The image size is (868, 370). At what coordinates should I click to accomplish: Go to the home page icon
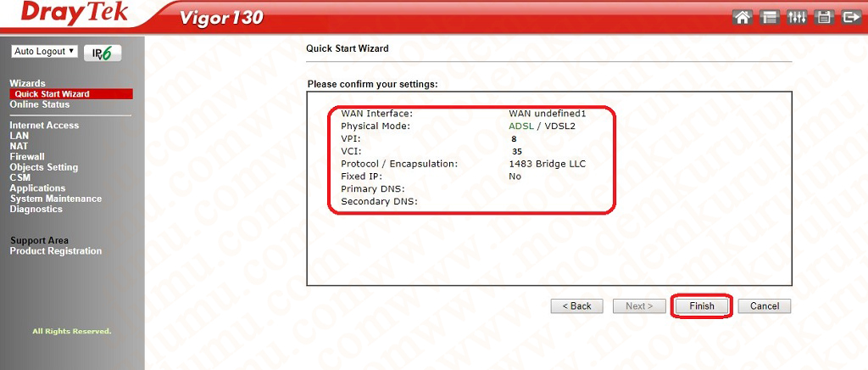pyautogui.click(x=742, y=17)
